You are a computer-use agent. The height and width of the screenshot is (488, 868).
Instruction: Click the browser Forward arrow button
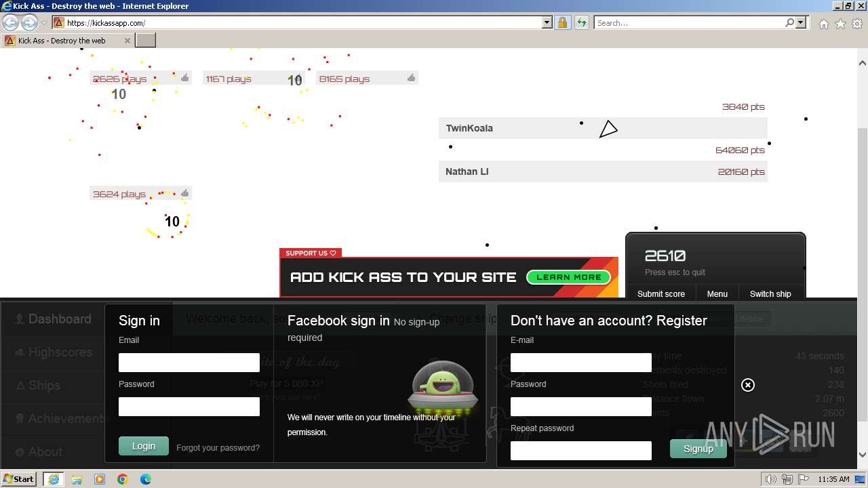pos(29,22)
